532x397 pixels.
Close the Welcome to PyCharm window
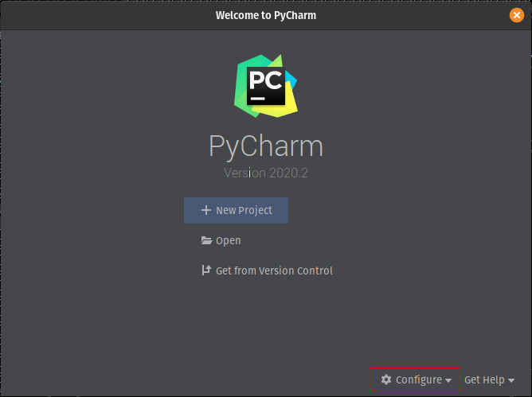point(516,15)
